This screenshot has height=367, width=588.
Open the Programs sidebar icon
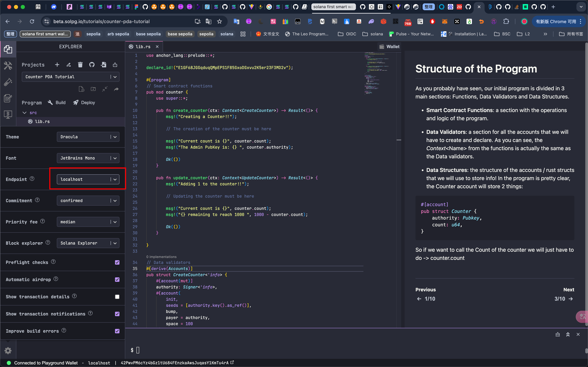click(8, 115)
